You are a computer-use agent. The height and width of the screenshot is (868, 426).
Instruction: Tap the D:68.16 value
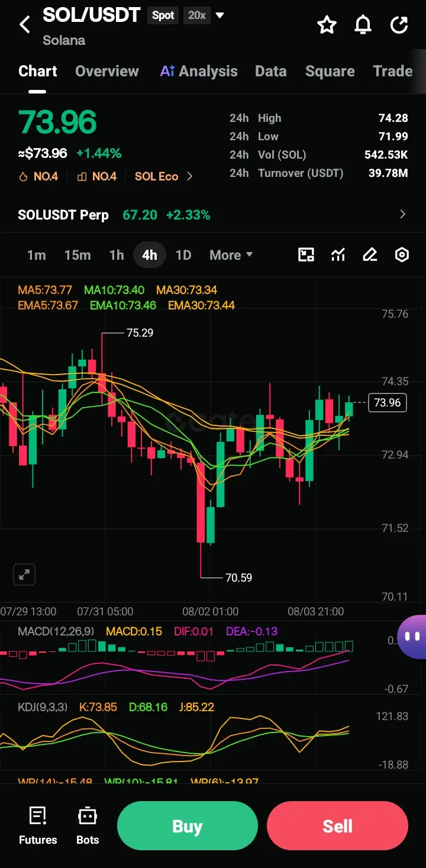(148, 707)
